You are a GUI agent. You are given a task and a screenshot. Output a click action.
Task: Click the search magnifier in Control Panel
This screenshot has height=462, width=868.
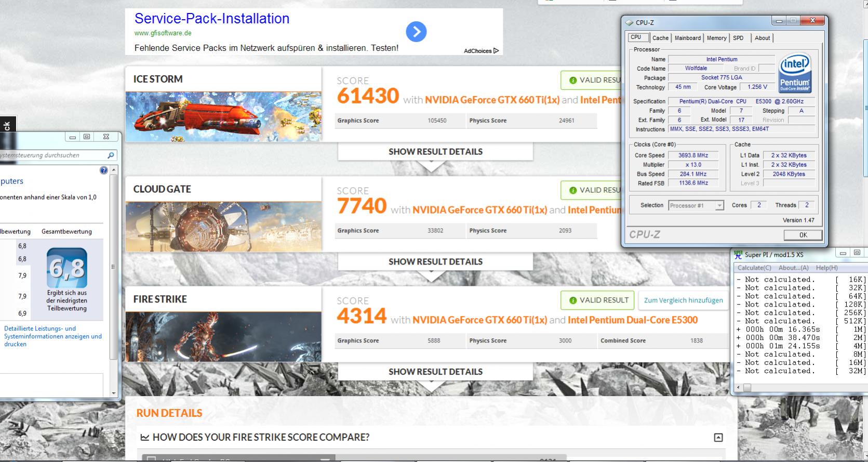pos(111,155)
